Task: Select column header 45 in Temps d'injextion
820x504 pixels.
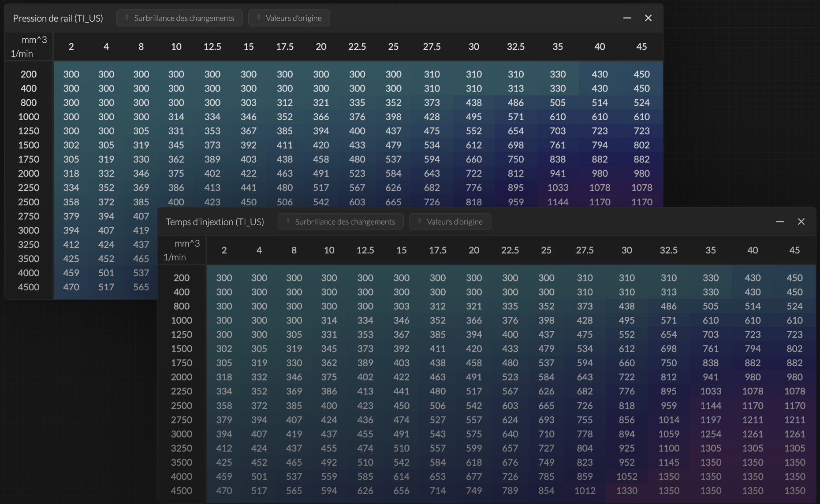Action: (794, 250)
